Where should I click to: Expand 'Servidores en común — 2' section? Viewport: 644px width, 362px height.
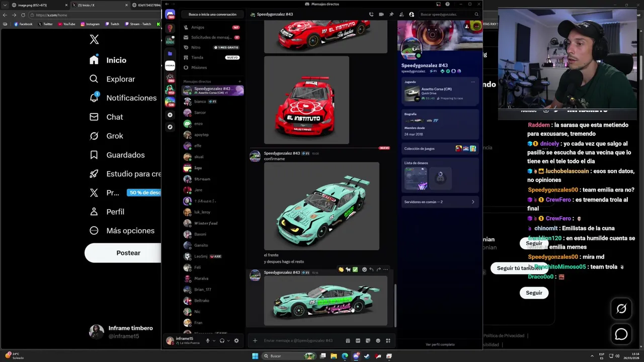point(439,202)
